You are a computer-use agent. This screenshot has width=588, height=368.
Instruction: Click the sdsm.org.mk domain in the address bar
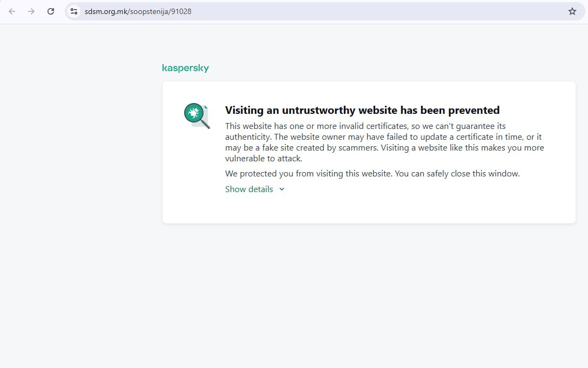tap(106, 11)
